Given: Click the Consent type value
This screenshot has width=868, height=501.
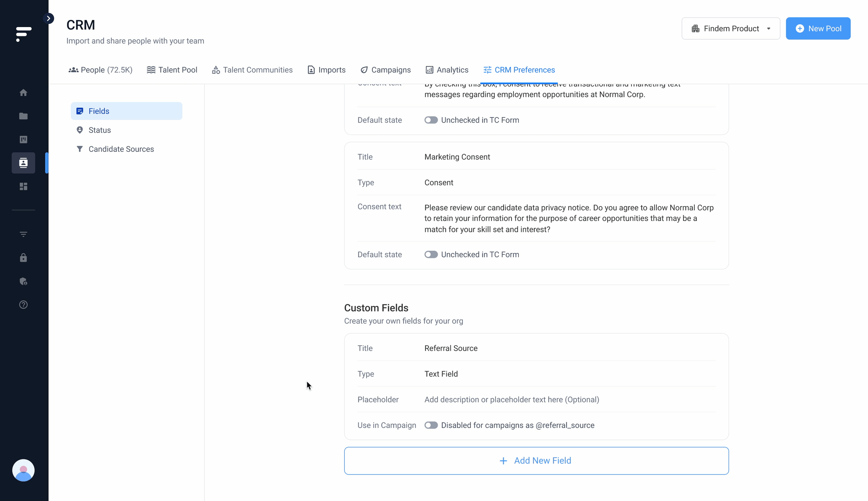Looking at the screenshot, I should [439, 183].
